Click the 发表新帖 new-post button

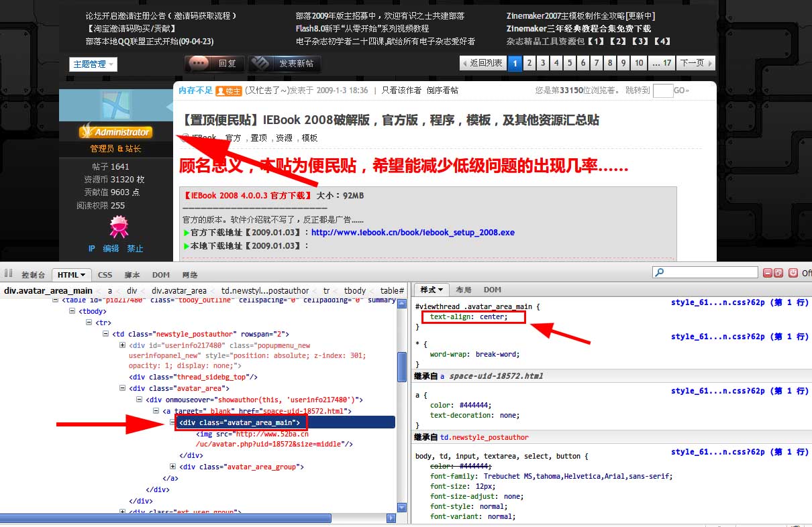[x=285, y=63]
